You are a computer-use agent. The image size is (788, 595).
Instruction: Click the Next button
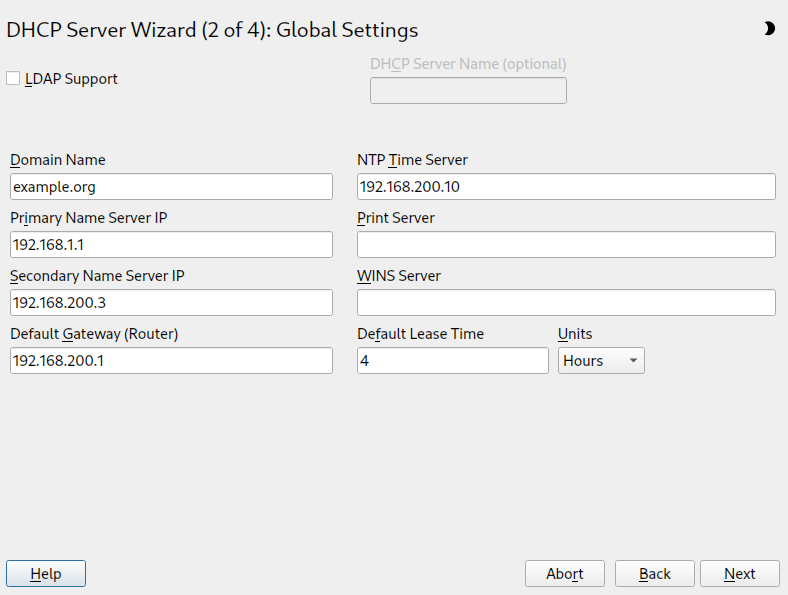[x=740, y=573]
